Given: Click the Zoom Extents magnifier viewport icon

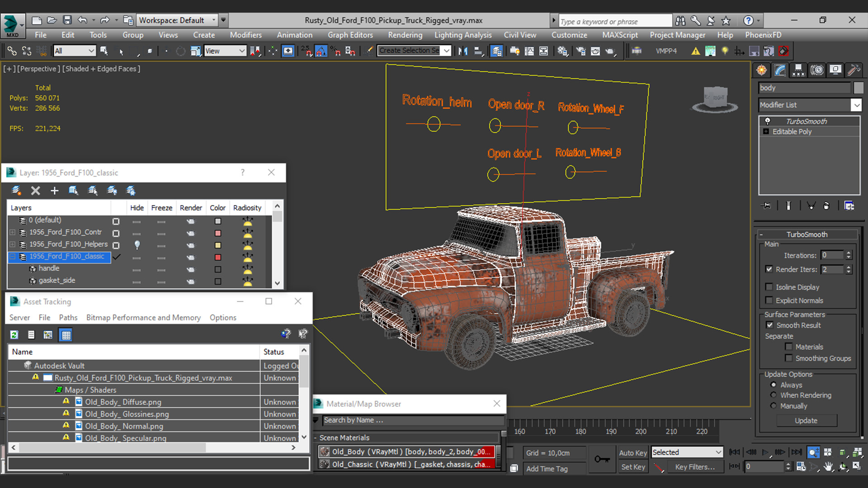Looking at the screenshot, I should (x=813, y=453).
